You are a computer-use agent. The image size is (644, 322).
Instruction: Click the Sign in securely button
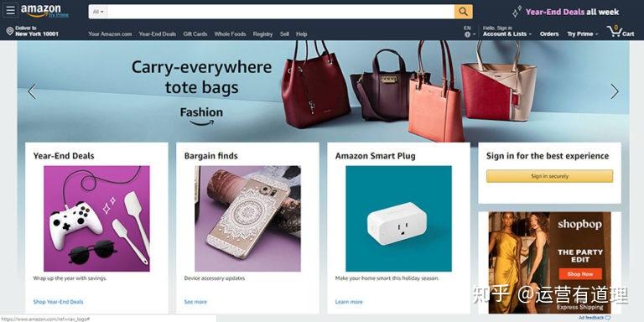(549, 176)
